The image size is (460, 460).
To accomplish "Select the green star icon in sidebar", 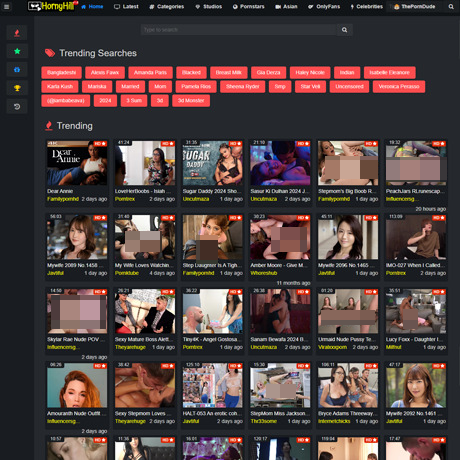I will [17, 51].
